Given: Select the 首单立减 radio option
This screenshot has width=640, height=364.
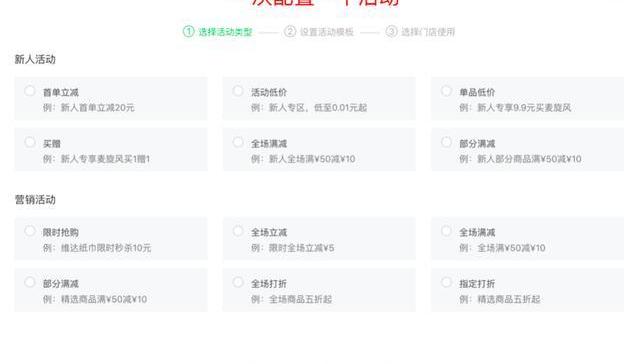Looking at the screenshot, I should coord(30,91).
